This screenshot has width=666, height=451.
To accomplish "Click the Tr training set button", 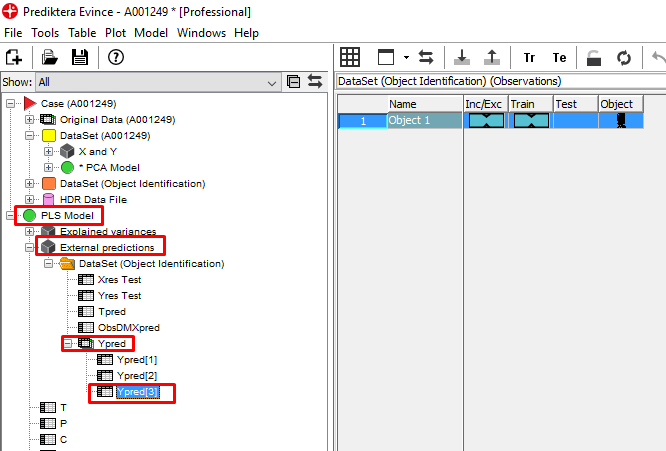I will point(529,57).
